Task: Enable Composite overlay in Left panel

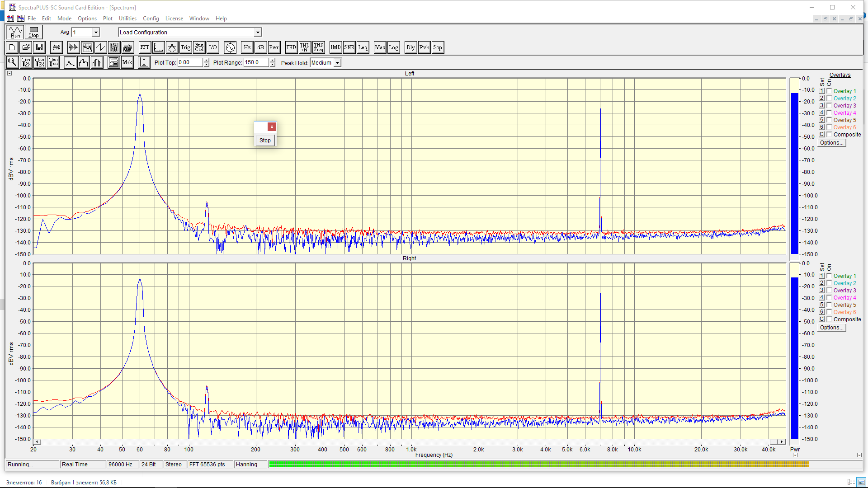Action: (829, 134)
